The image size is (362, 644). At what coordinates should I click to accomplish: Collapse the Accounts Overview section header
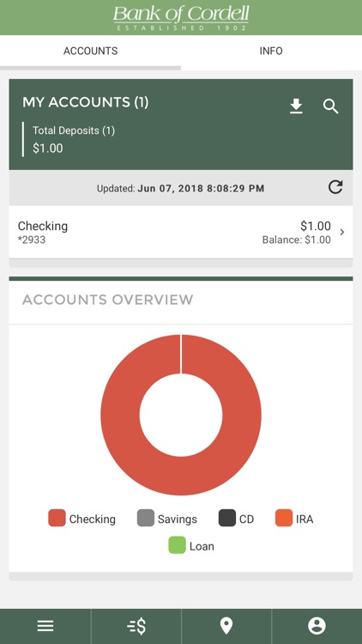(x=181, y=300)
